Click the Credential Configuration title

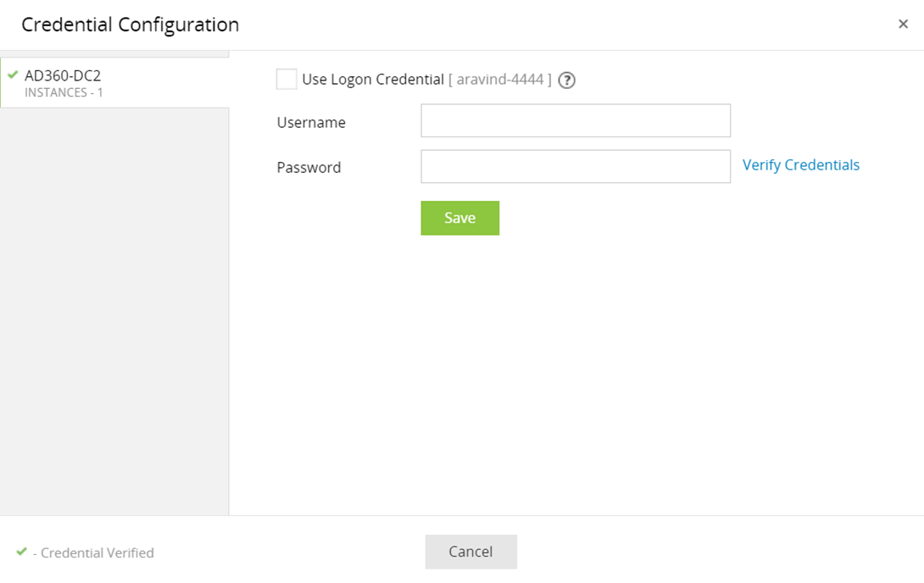click(130, 25)
